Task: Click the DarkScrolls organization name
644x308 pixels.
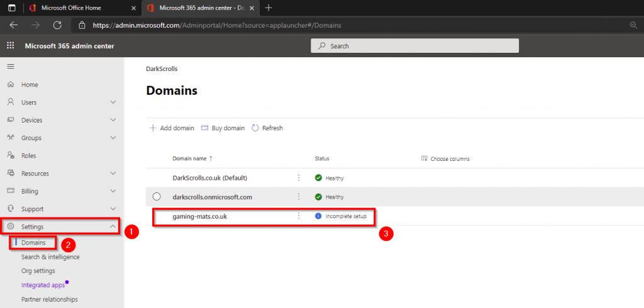Action: 162,69
